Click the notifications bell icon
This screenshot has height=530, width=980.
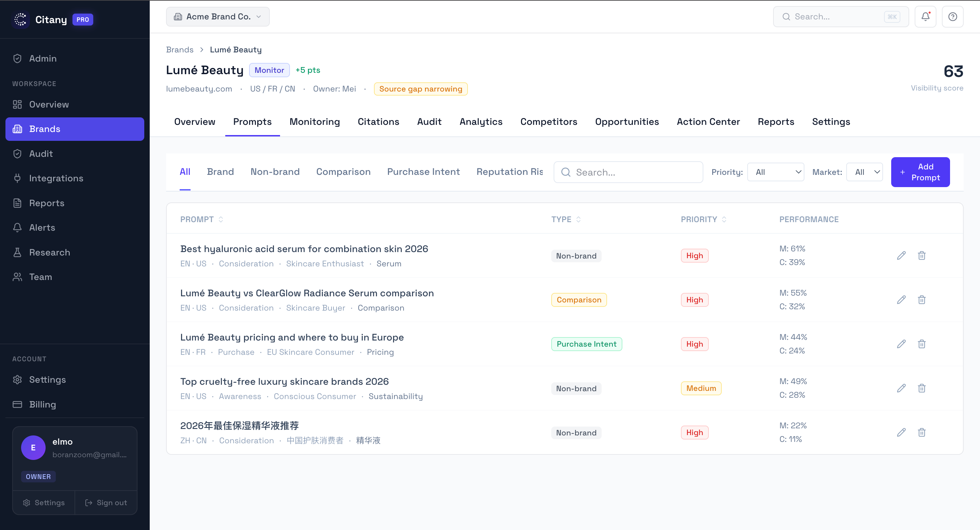tap(925, 17)
